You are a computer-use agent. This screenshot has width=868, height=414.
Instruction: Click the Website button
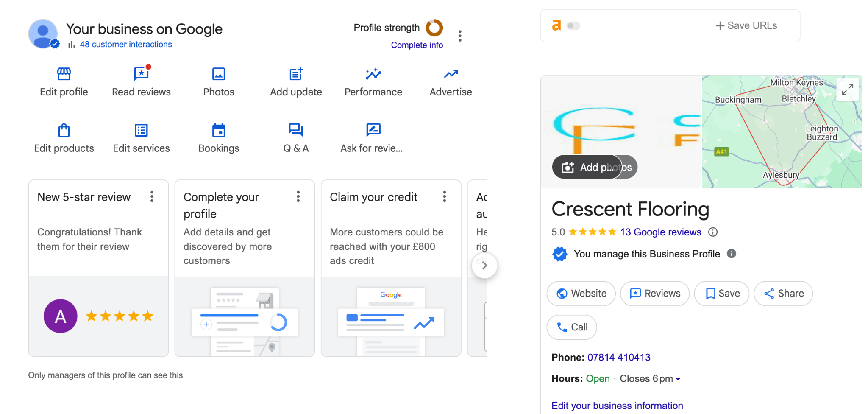[x=581, y=294]
